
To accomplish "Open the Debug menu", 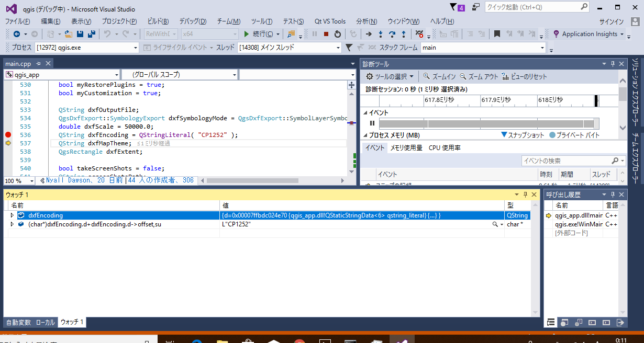I will pyautogui.click(x=193, y=21).
